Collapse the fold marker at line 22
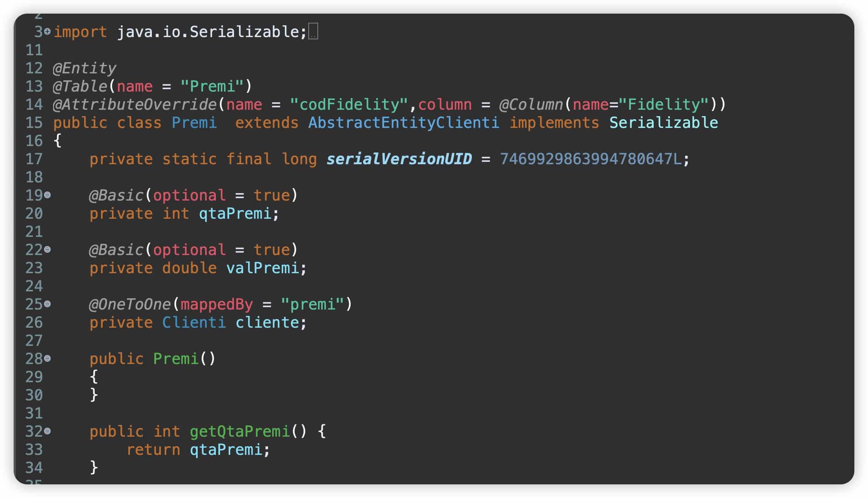This screenshot has height=498, width=868. (47, 250)
